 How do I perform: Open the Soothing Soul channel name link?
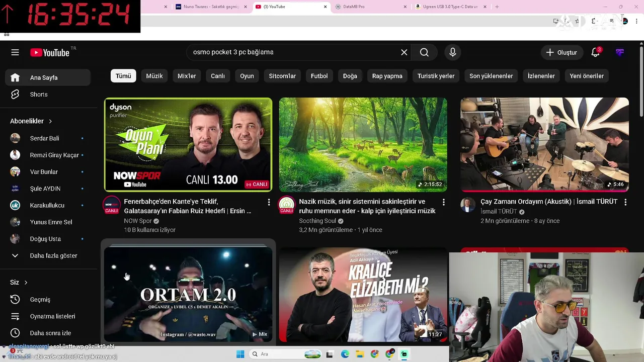317,221
